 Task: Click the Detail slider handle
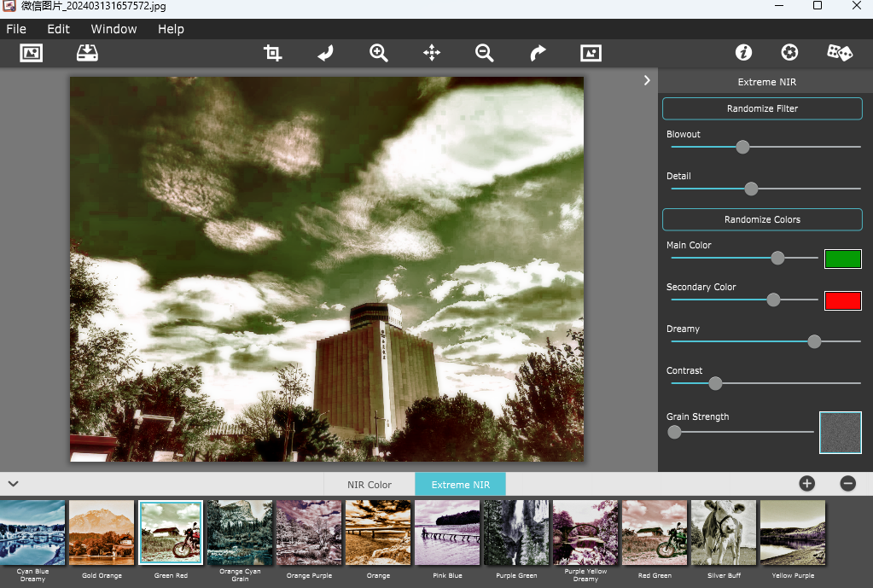click(x=751, y=189)
